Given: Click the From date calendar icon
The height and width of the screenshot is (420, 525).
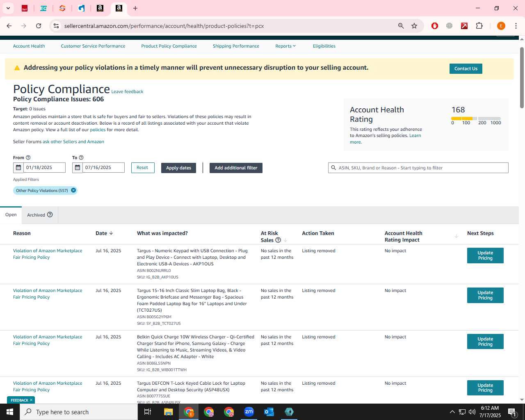Looking at the screenshot, I should click(18, 168).
